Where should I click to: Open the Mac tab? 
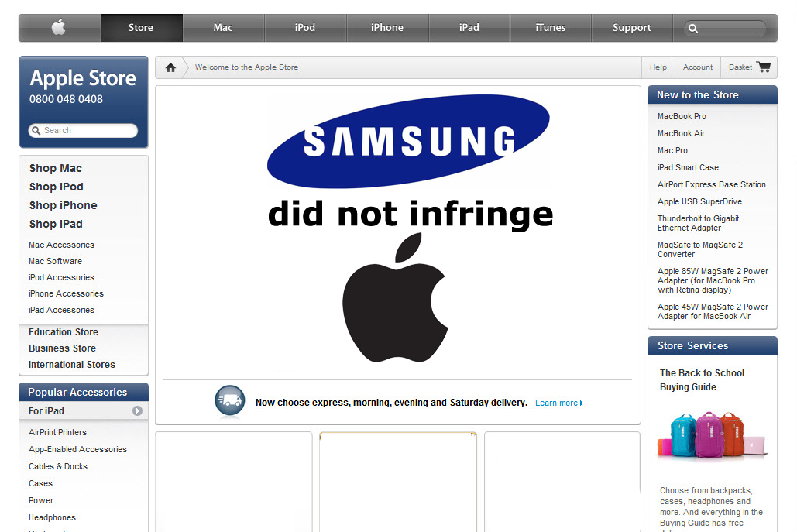coord(223,27)
